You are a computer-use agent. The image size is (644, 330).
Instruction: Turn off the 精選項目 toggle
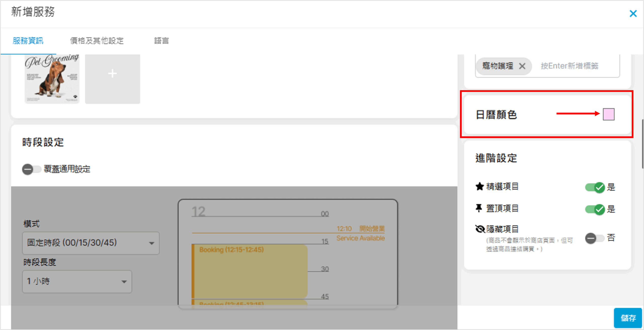595,187
